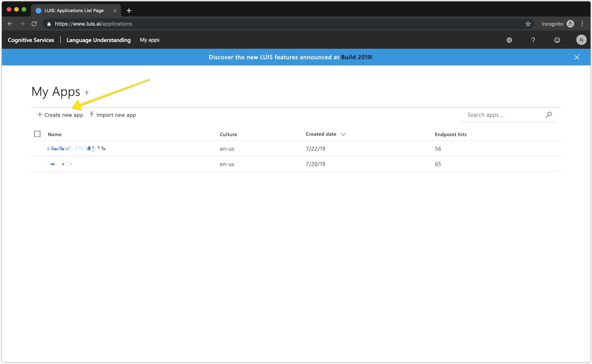Screen dimensions: 592x364
Task: Open LUIS settings via the gear icon
Action: pyautogui.click(x=509, y=40)
